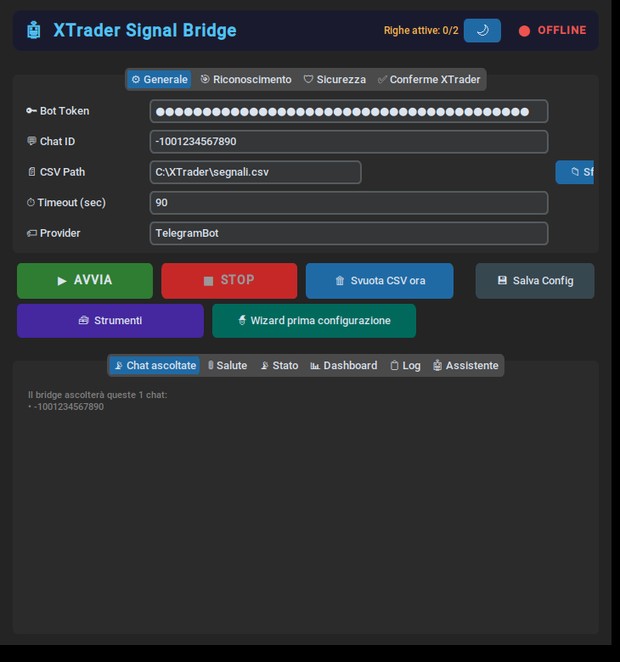The height and width of the screenshot is (662, 620).
Task: Open the Generale tab
Action: pos(160,79)
